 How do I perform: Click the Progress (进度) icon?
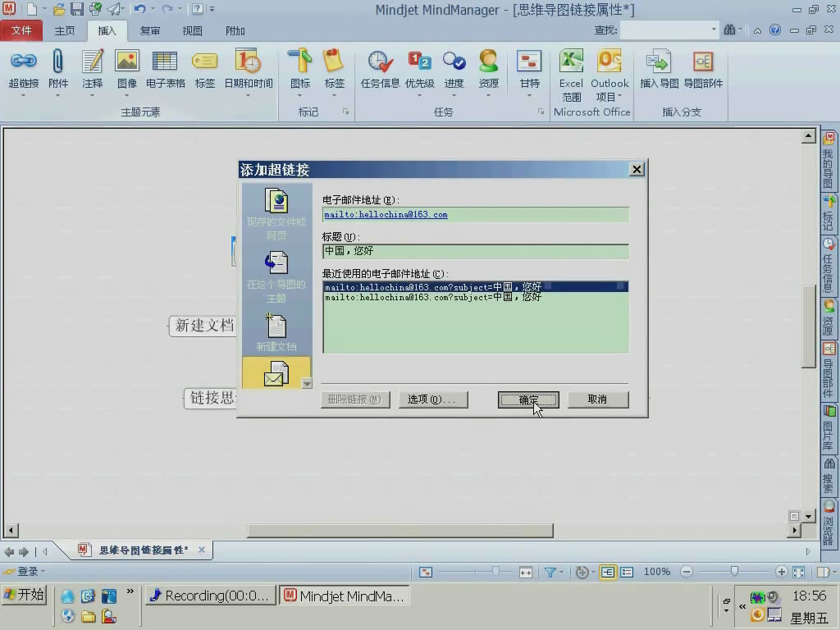point(454,61)
